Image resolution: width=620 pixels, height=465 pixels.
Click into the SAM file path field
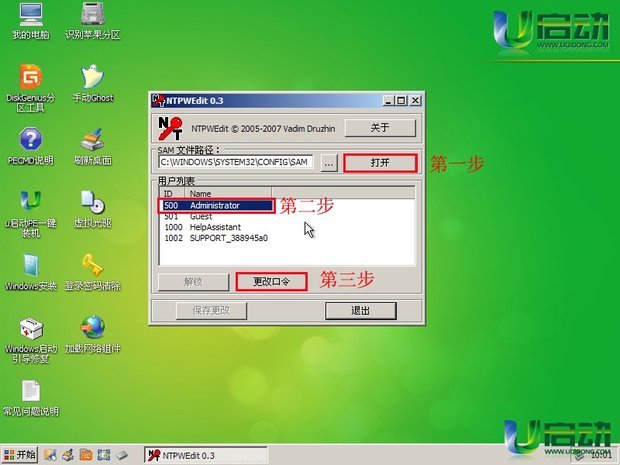coord(236,162)
